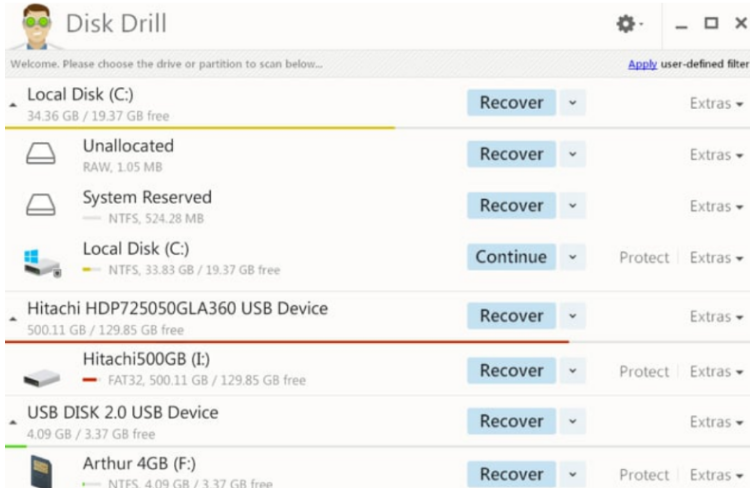Screen dimensions: 751x491
Task: Click the Apply user-defined filter link
Action: coord(642,64)
